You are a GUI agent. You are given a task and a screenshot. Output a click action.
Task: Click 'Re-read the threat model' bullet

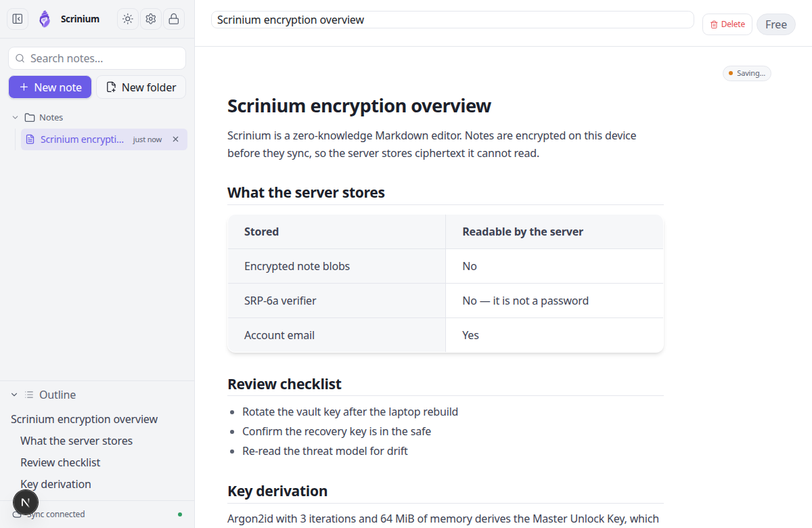click(325, 451)
